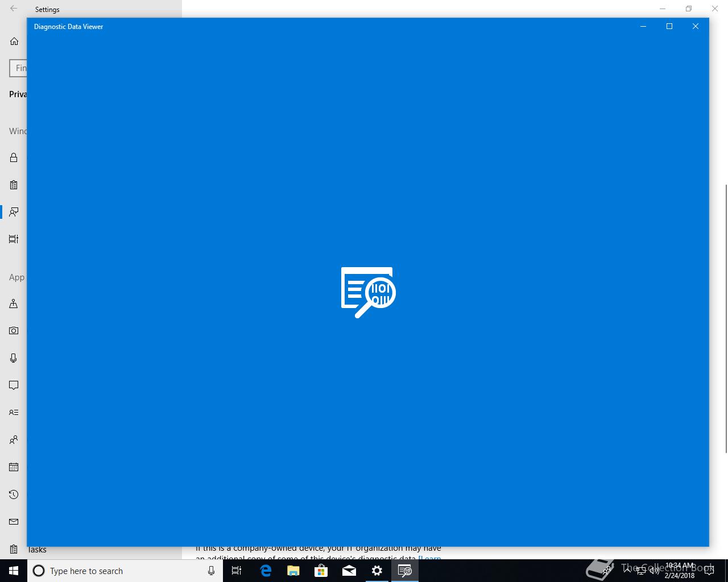Open Notifications permission icon in Settings sidebar
The width and height of the screenshot is (728, 582).
pos(14,385)
